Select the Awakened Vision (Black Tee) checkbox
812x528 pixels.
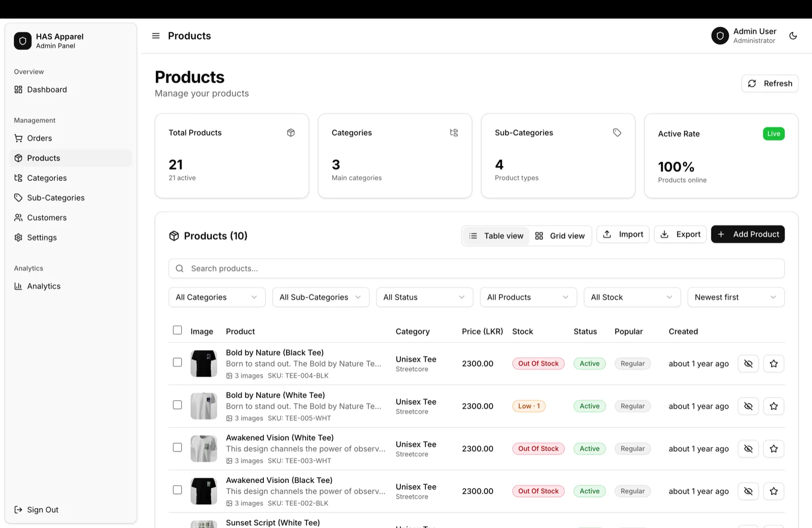click(177, 490)
